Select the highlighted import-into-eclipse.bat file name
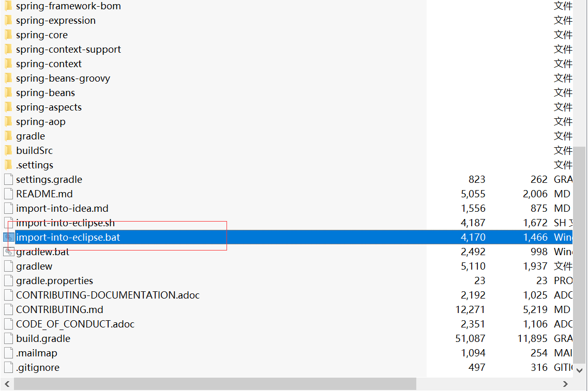The width and height of the screenshot is (588, 391). coord(68,238)
